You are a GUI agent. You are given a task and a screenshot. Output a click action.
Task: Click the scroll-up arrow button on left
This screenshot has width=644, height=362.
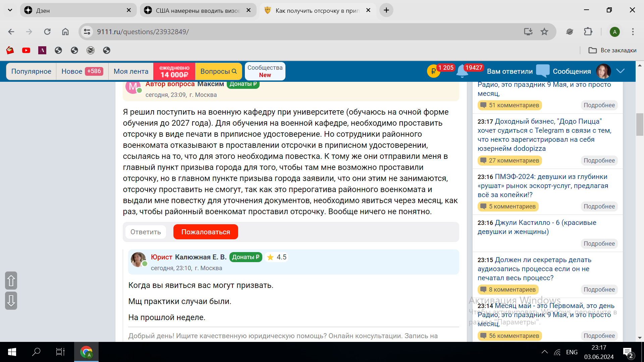pyautogui.click(x=11, y=281)
